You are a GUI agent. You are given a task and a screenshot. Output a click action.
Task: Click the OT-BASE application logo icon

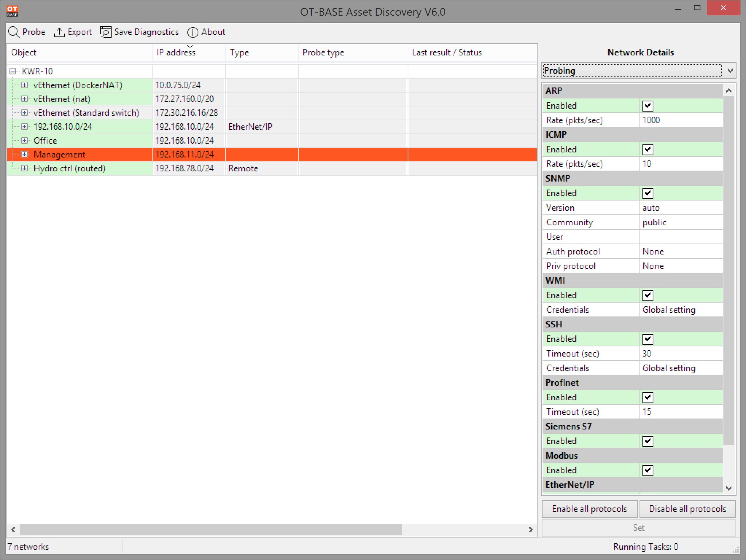tap(12, 11)
